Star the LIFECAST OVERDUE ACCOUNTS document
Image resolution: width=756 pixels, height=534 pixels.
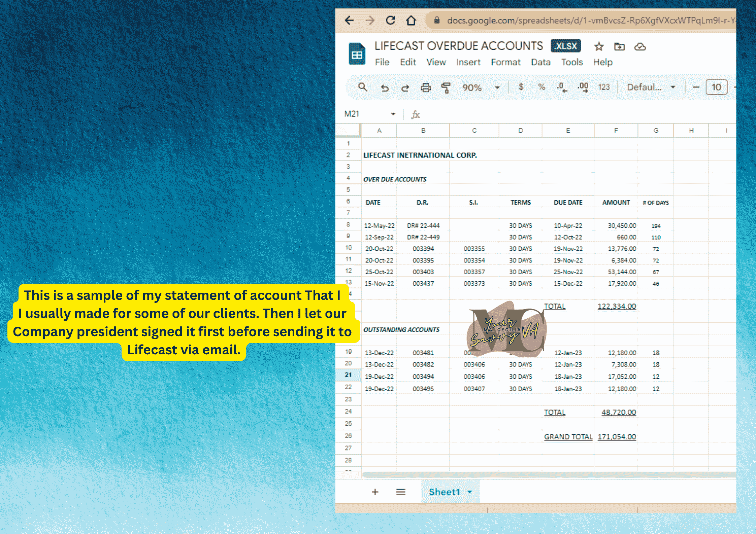coord(598,46)
